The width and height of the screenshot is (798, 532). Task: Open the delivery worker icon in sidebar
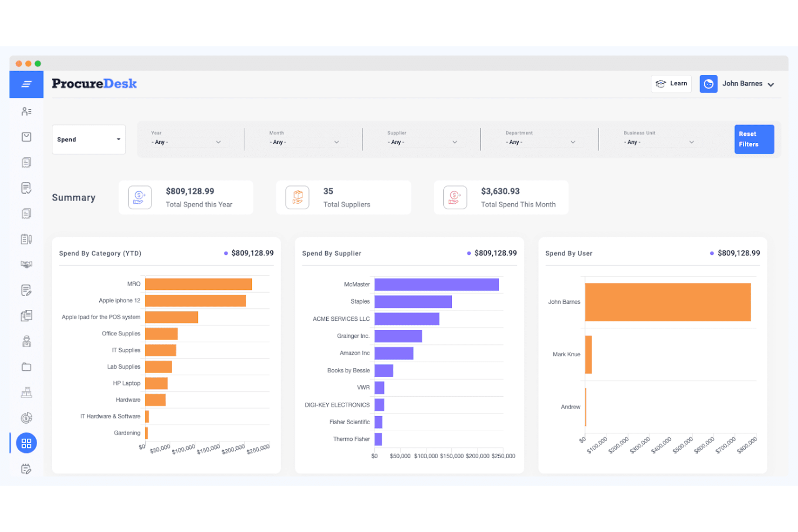26,341
